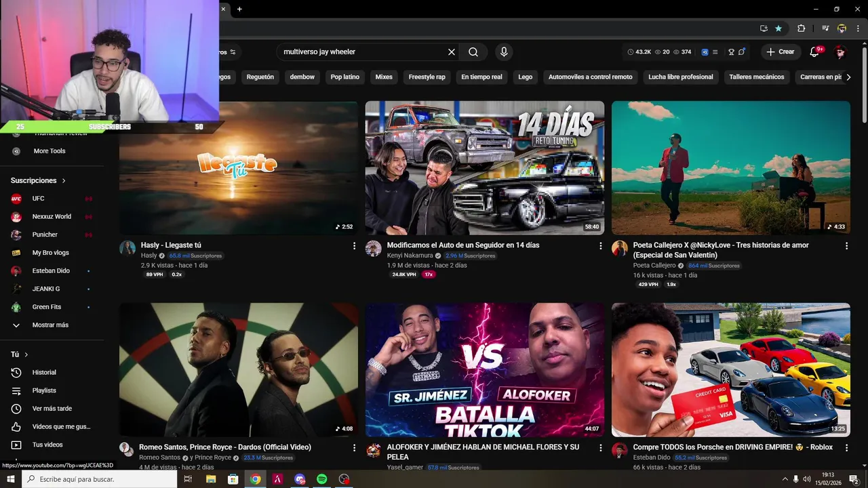Viewport: 868px width, 488px height.
Task: Expand the Tú section chevron
Action: pos(26,354)
